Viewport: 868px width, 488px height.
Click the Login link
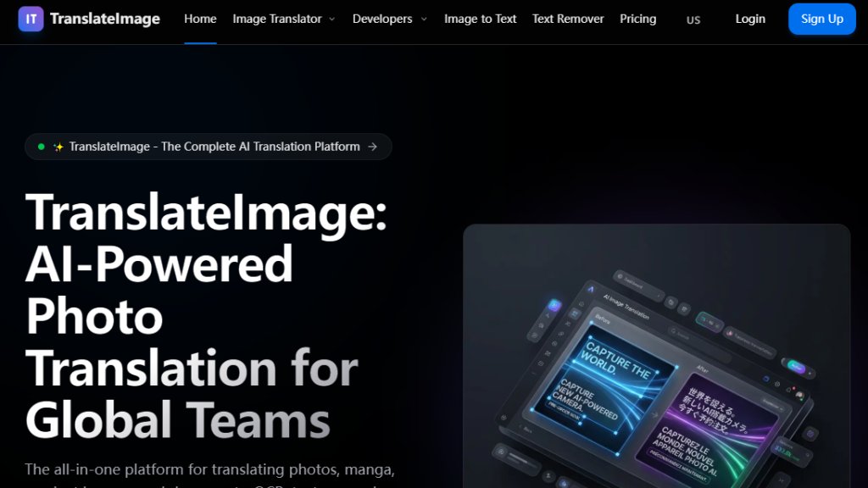tap(750, 19)
